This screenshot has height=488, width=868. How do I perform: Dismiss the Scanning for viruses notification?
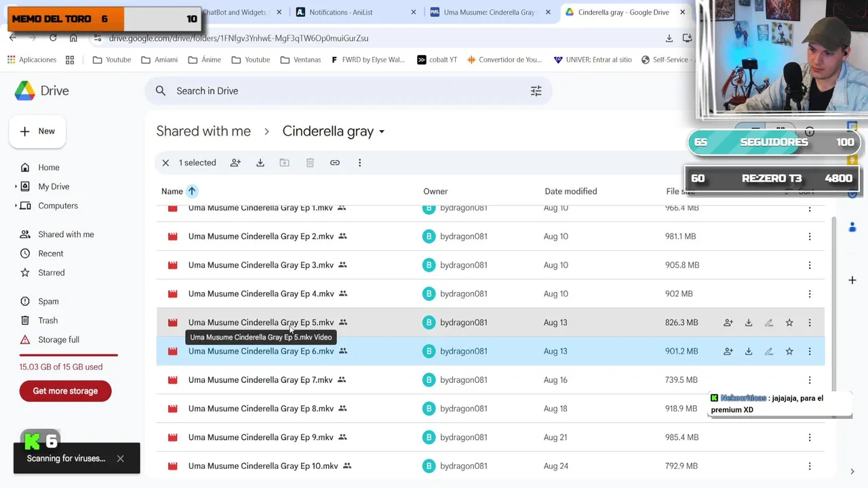click(120, 459)
